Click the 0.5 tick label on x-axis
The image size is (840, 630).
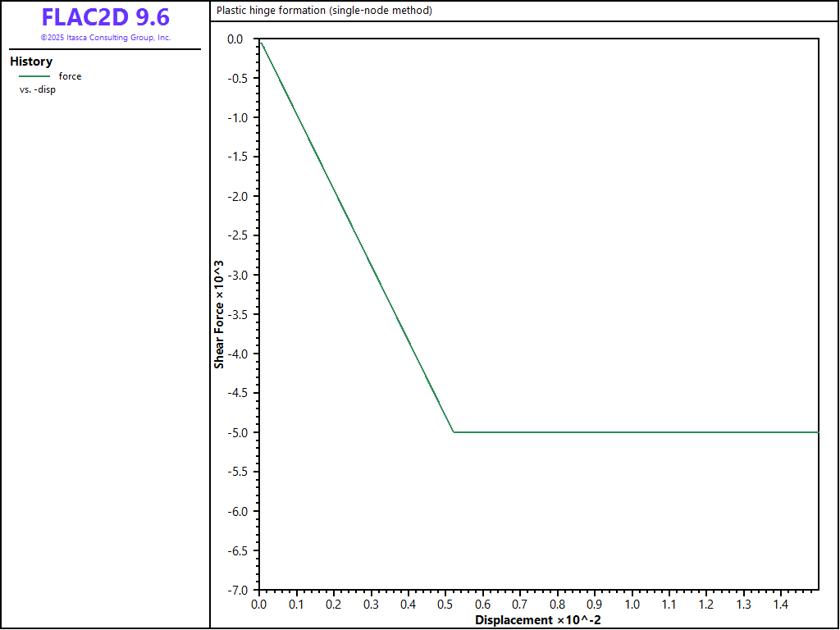coord(445,605)
